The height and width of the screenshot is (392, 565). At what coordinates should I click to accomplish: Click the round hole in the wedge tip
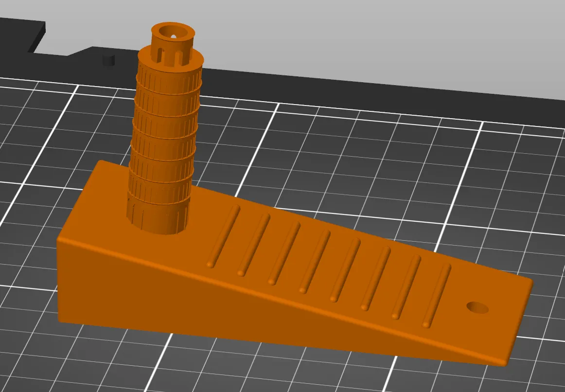[477, 308]
